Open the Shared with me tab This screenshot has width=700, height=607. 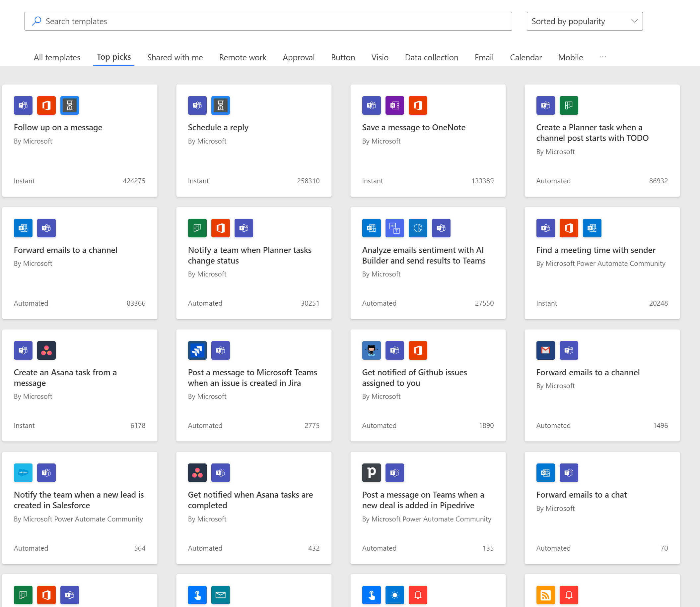[x=175, y=57]
